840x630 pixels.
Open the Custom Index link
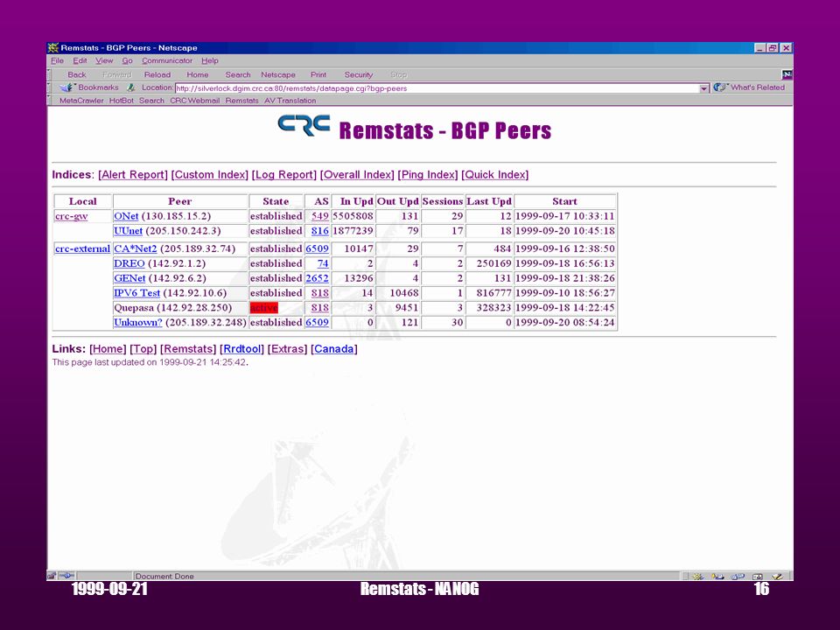209,175
